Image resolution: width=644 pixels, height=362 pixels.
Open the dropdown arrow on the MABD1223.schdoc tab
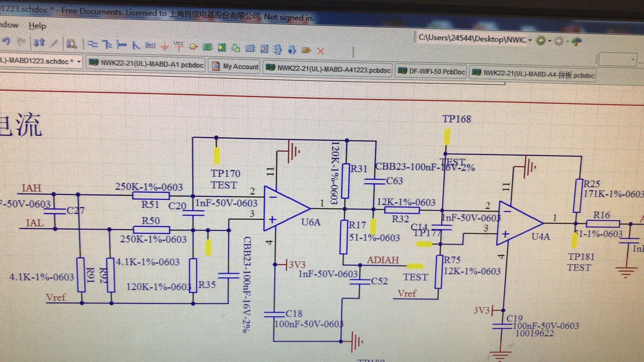(79, 62)
